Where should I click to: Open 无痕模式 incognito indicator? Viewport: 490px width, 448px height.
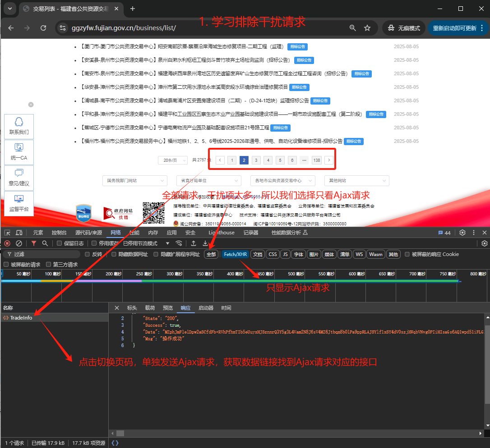coord(404,28)
